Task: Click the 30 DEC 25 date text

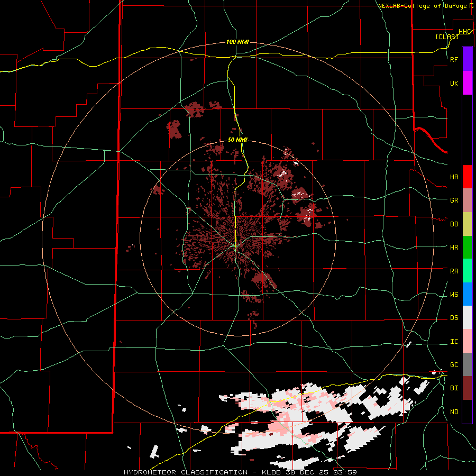Action: tap(307, 472)
